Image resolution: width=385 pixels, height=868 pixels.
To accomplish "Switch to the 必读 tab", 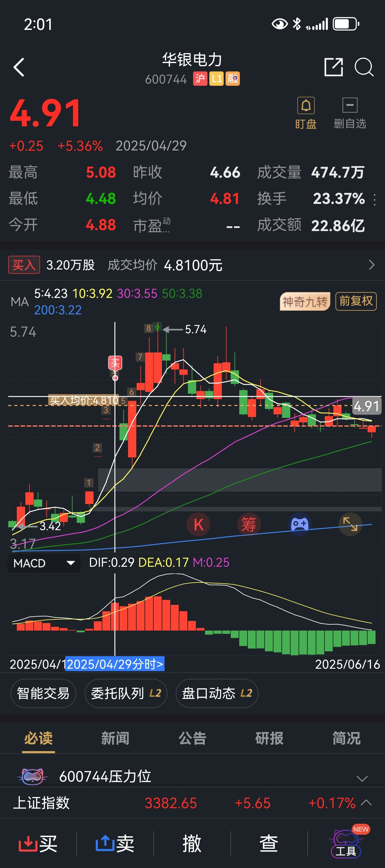I will coord(38,738).
